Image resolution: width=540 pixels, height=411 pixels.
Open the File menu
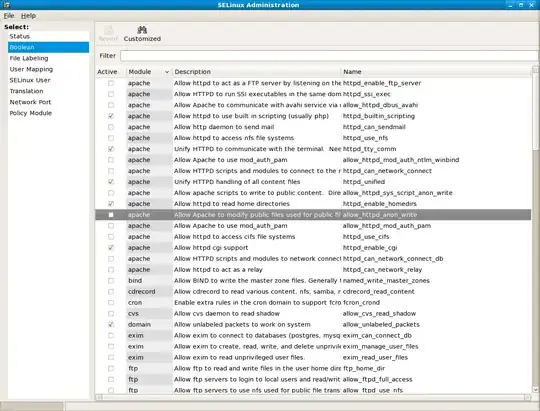(9, 16)
